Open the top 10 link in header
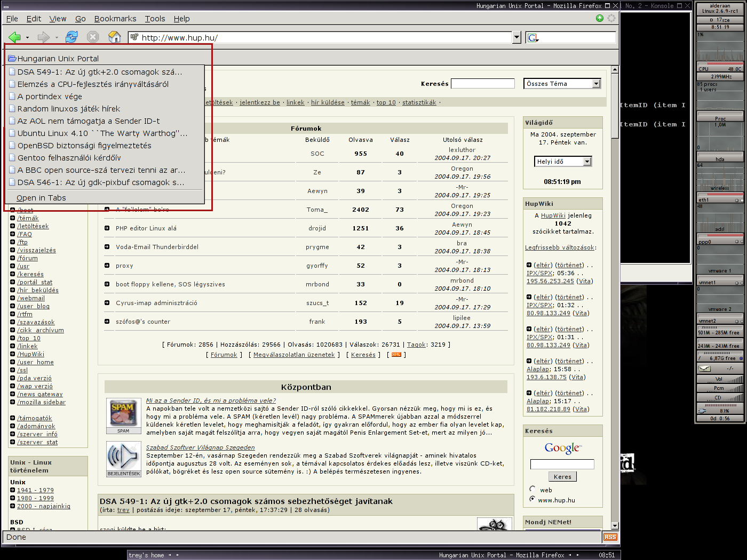Image resolution: width=747 pixels, height=560 pixels. coord(386,102)
